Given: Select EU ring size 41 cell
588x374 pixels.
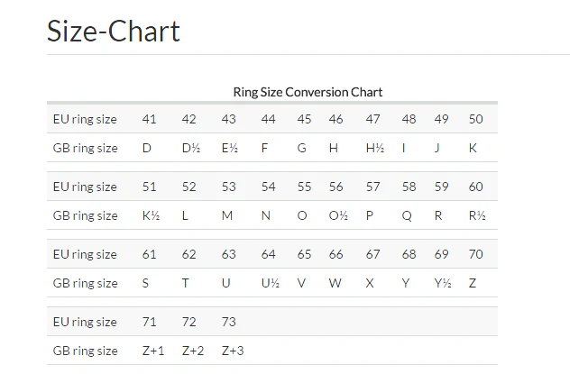Looking at the screenshot, I should click(x=150, y=119).
